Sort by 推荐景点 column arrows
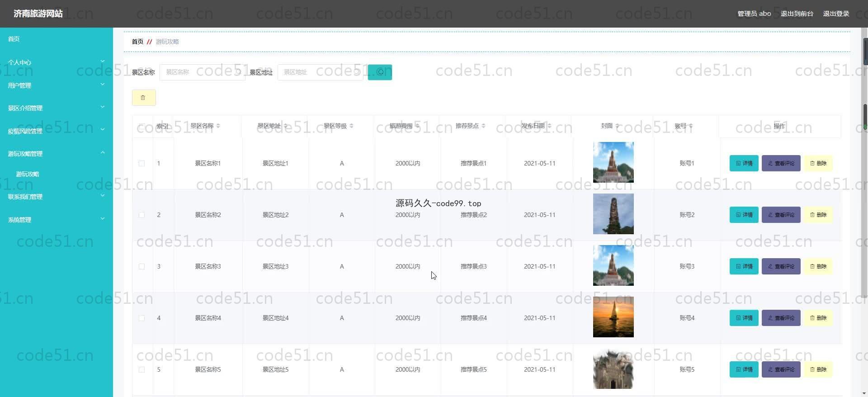868x397 pixels. coord(483,126)
